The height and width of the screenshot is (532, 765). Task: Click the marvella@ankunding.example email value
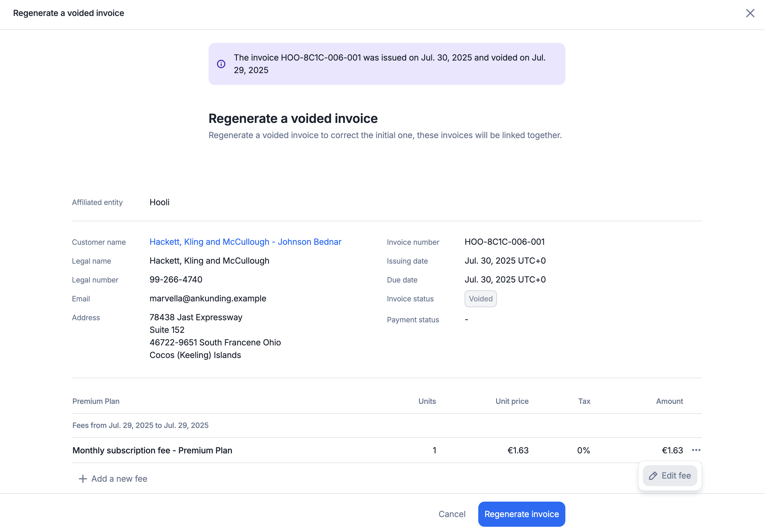coord(208,298)
